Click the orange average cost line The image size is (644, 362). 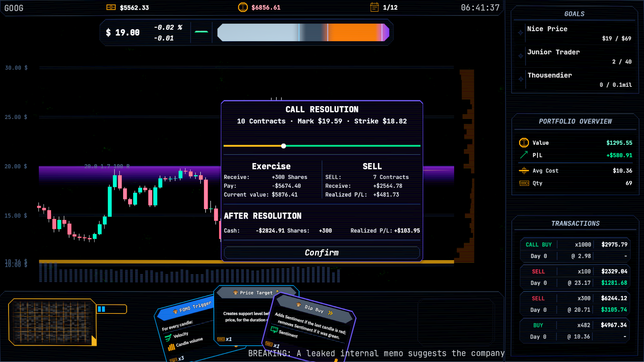[247, 262]
